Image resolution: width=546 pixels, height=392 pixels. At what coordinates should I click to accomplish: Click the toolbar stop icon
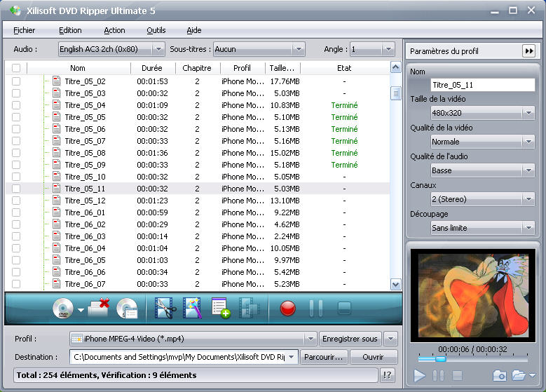[x=344, y=308]
